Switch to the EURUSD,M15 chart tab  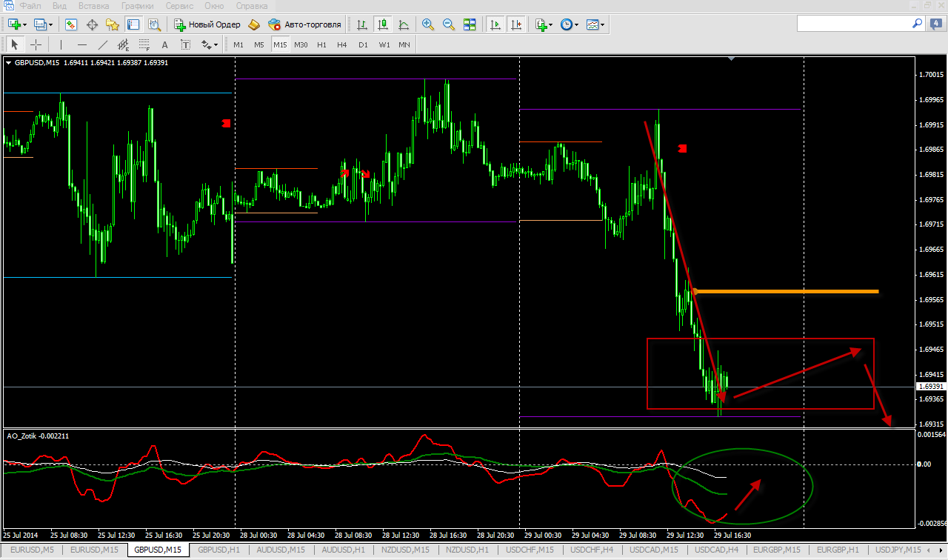[95, 550]
